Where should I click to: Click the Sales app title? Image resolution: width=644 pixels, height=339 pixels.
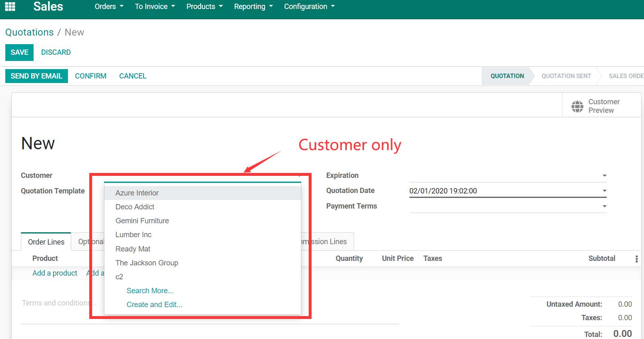[x=48, y=7]
